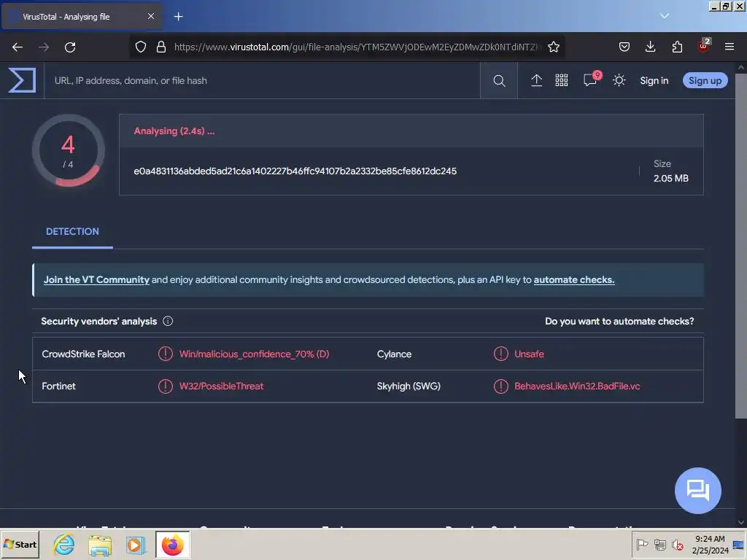Click the 2.05 MB size value
747x560 pixels.
coord(671,178)
